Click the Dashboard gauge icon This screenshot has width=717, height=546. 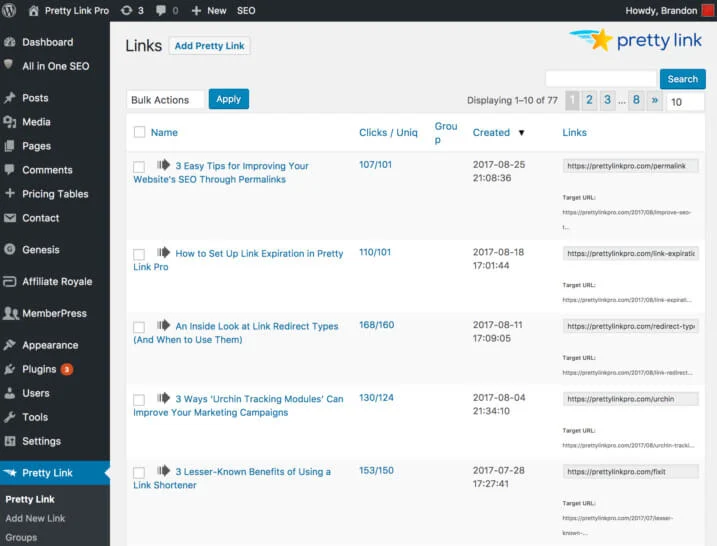pos(10,42)
